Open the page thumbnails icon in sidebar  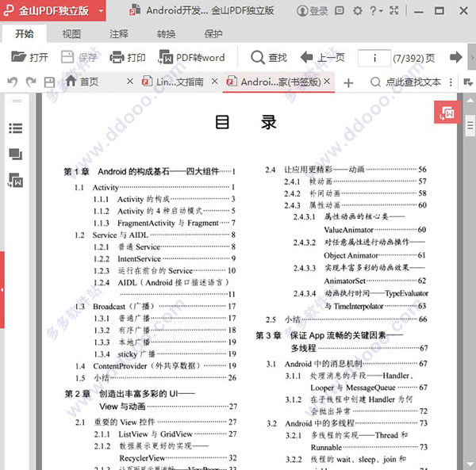click(x=16, y=154)
